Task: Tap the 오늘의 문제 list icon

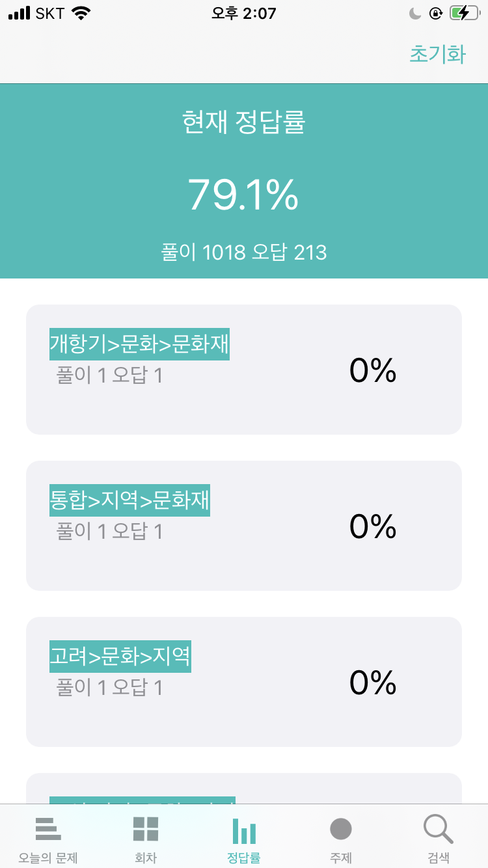Action: (x=48, y=830)
